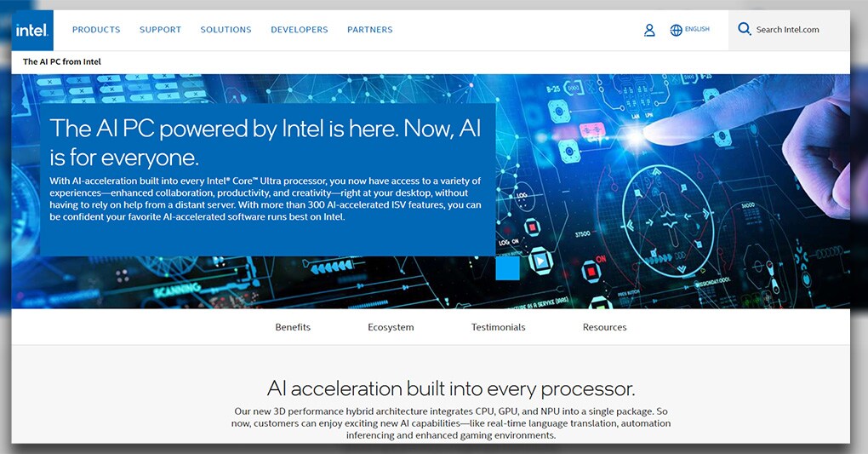Jump to the Benefits section
The width and height of the screenshot is (868, 454).
[293, 327]
